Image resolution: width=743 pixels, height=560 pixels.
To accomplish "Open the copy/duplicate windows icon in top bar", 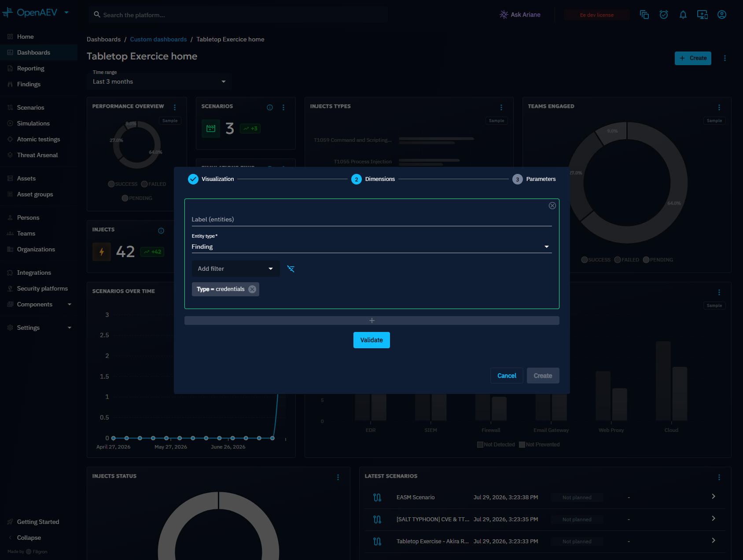I will tap(644, 15).
